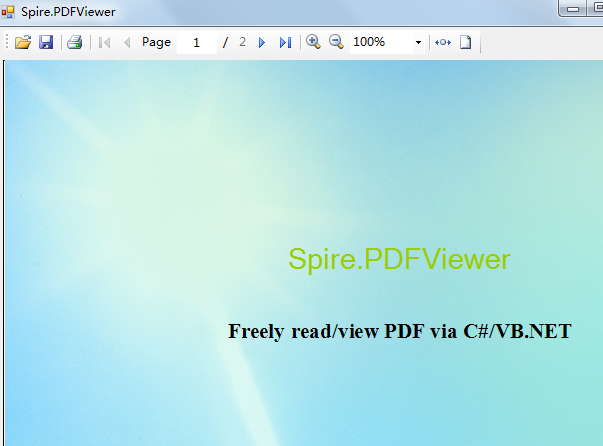This screenshot has height=446, width=603.
Task: Jump to the last page
Action: [285, 42]
